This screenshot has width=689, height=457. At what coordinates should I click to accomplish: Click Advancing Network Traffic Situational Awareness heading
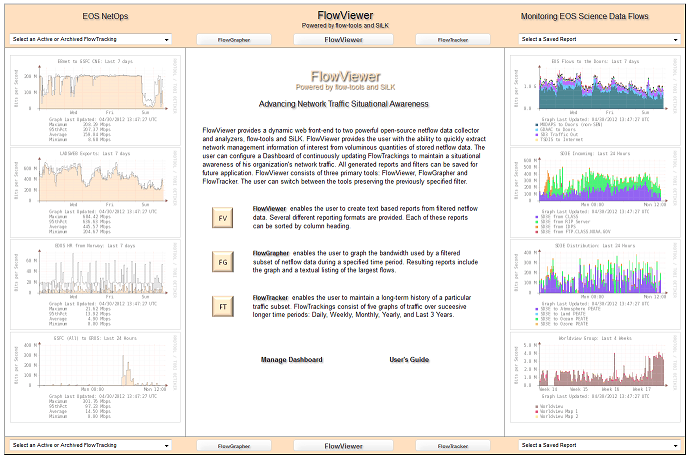point(344,104)
